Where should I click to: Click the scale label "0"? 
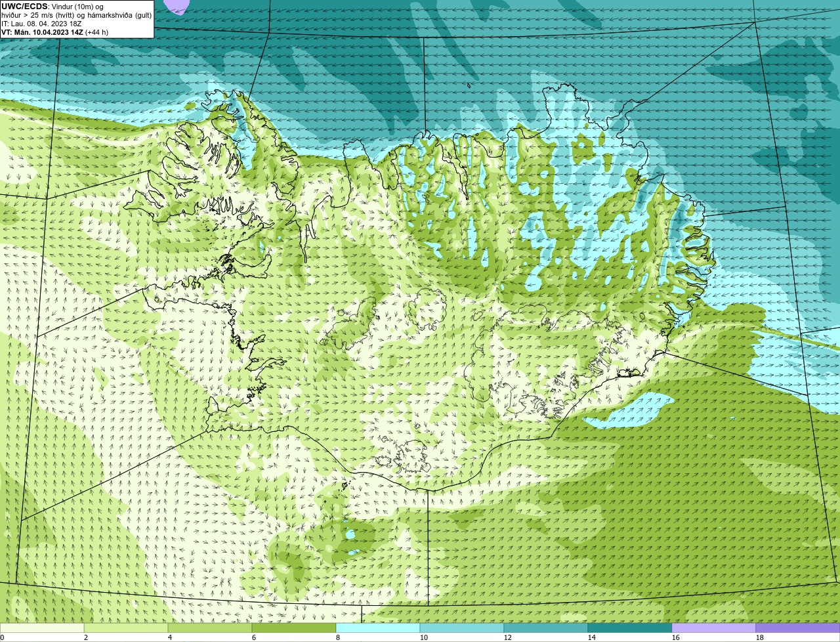[x=3, y=637]
